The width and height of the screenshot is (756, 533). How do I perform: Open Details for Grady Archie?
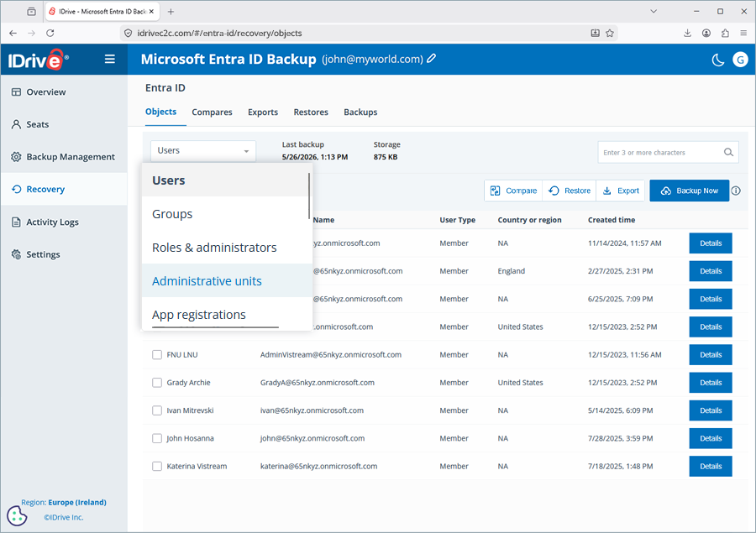coord(711,383)
